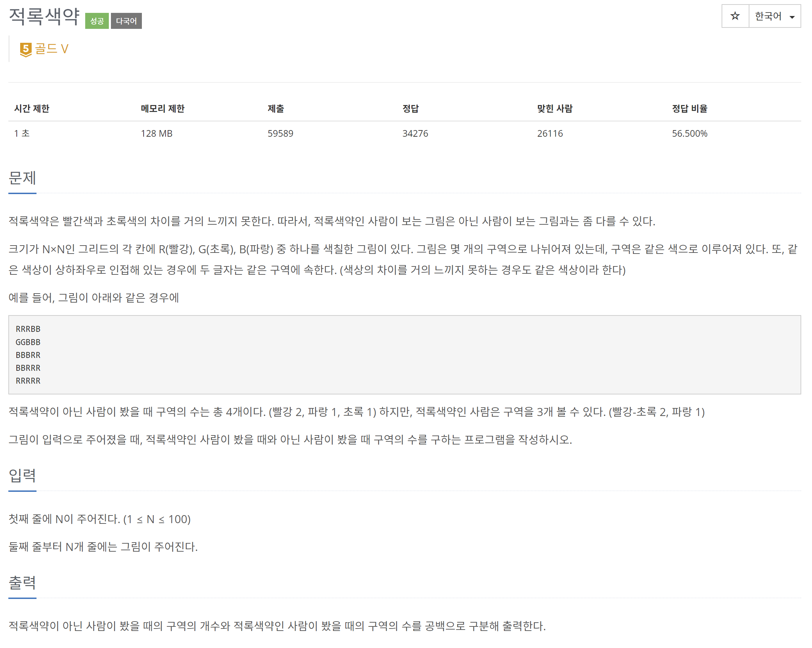Click the 제출 column header
This screenshot has height=648, width=812.
pyautogui.click(x=276, y=109)
